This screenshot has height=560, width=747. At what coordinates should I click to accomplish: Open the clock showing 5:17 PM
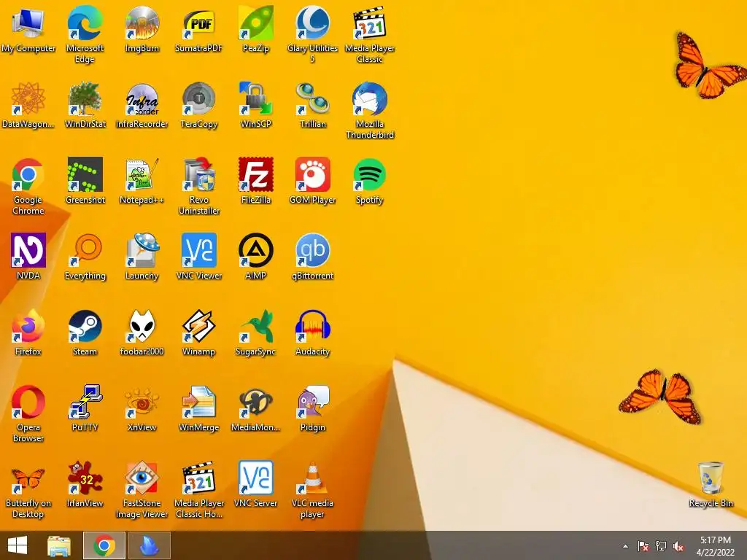point(715,546)
